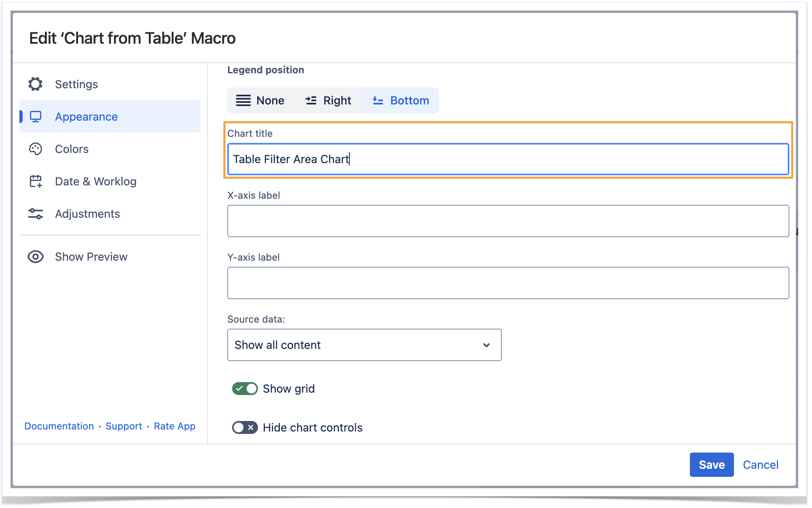Open the Source data dropdown
Image resolution: width=812 pixels, height=508 pixels.
364,345
